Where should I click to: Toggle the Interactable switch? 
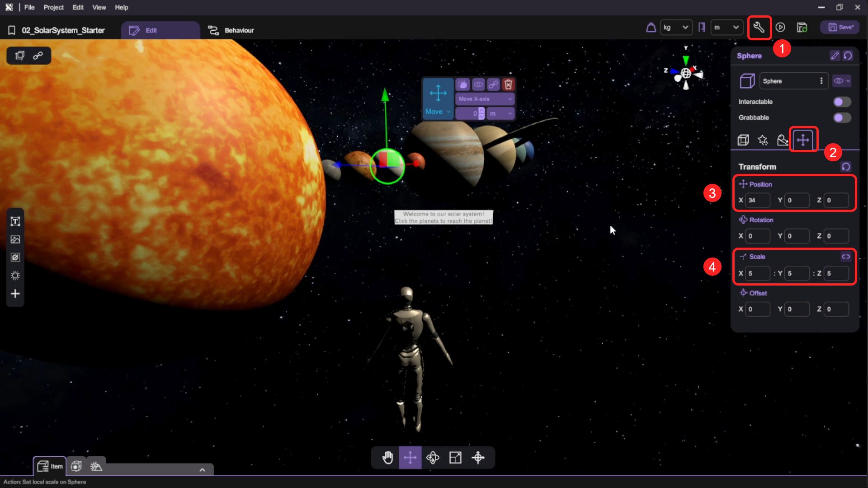point(842,102)
